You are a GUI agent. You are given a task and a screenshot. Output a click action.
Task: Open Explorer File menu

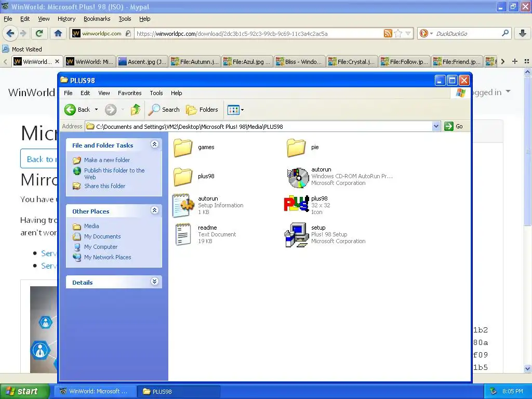click(x=68, y=93)
